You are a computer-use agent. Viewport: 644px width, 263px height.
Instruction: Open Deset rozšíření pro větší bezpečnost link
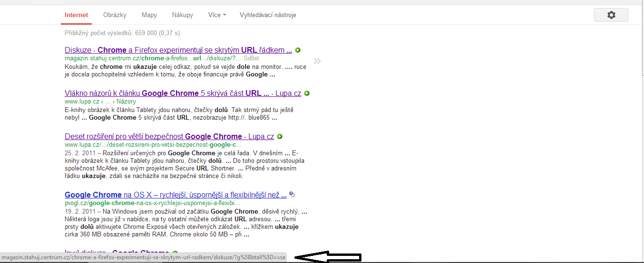(169, 136)
